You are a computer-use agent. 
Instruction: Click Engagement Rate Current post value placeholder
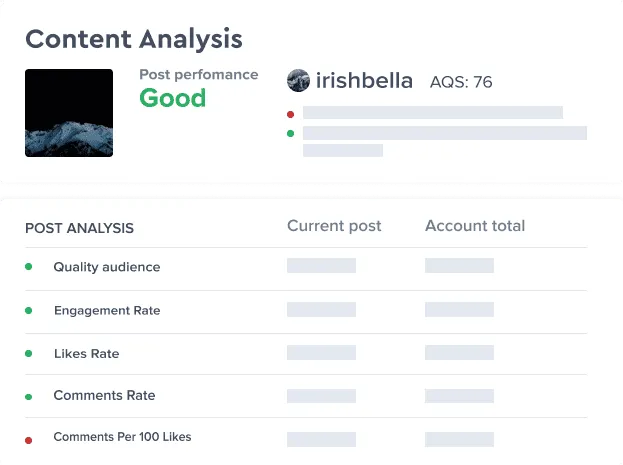click(321, 309)
